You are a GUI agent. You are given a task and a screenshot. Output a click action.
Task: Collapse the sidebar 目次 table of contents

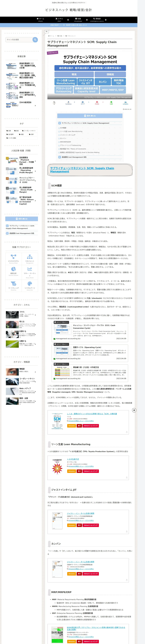point(22,219)
